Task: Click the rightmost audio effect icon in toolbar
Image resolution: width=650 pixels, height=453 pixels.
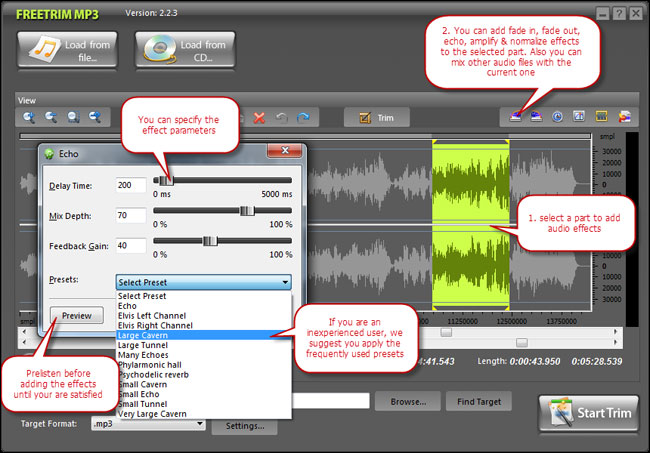Action: 625,117
